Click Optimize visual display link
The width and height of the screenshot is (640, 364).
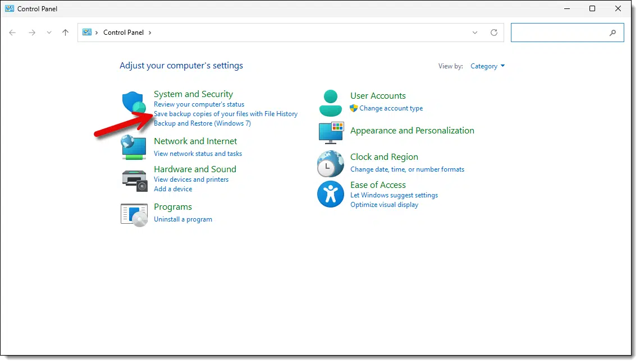(x=384, y=205)
